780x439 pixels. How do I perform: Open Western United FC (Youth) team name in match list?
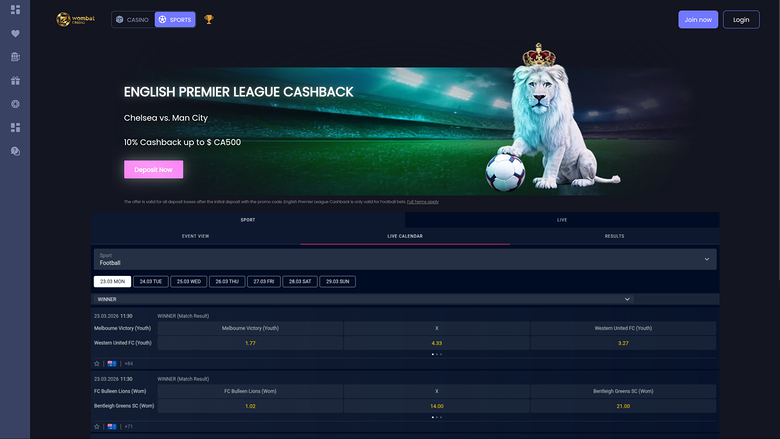click(x=123, y=343)
